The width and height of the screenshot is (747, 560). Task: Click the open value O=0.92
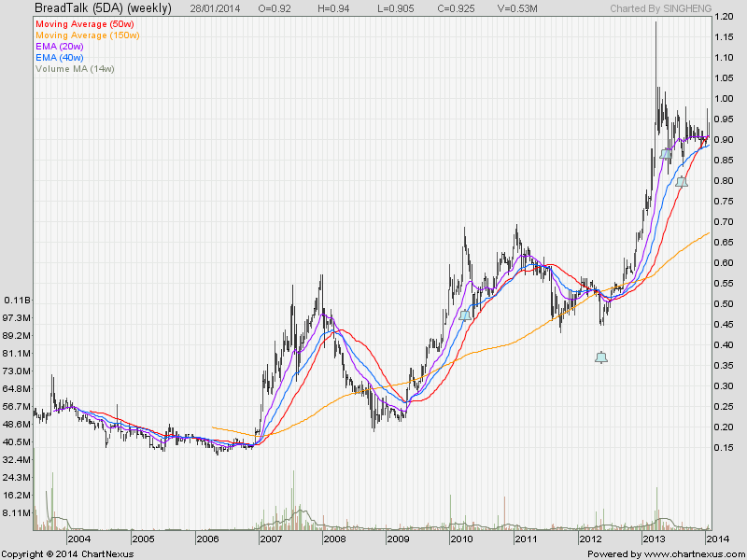275,8
